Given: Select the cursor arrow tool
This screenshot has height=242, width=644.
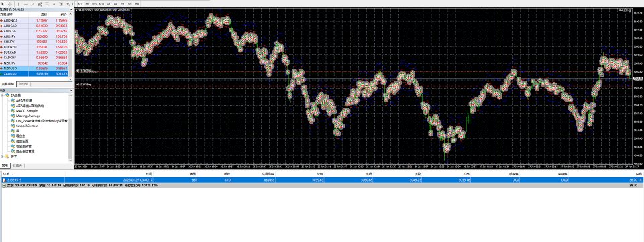Looking at the screenshot, I should (3, 4).
